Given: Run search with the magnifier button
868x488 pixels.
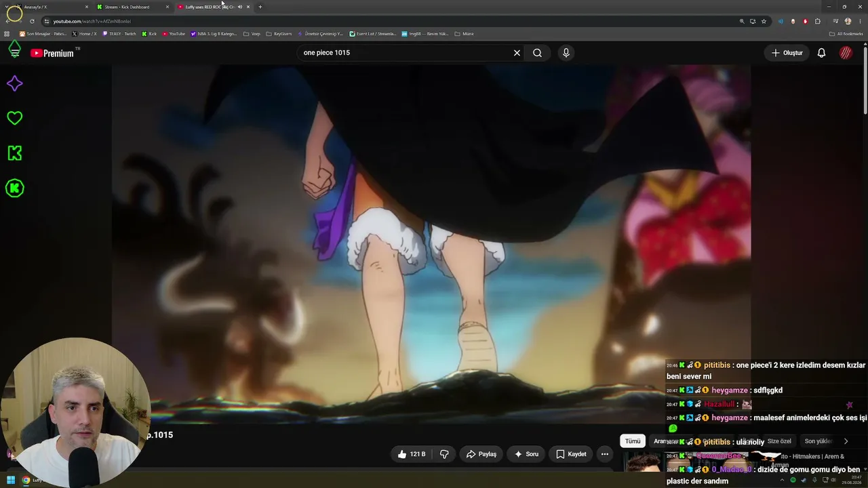Looking at the screenshot, I should 537,53.
